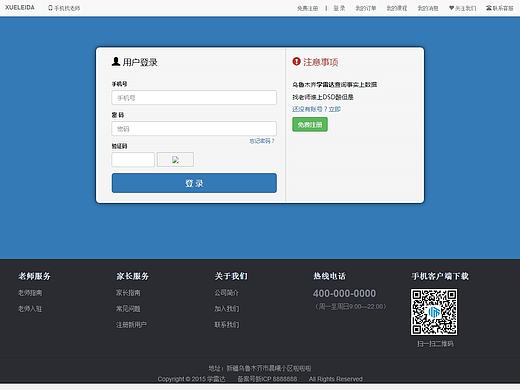
Task: Click the 联系客服 customer service link
Action: point(500,8)
